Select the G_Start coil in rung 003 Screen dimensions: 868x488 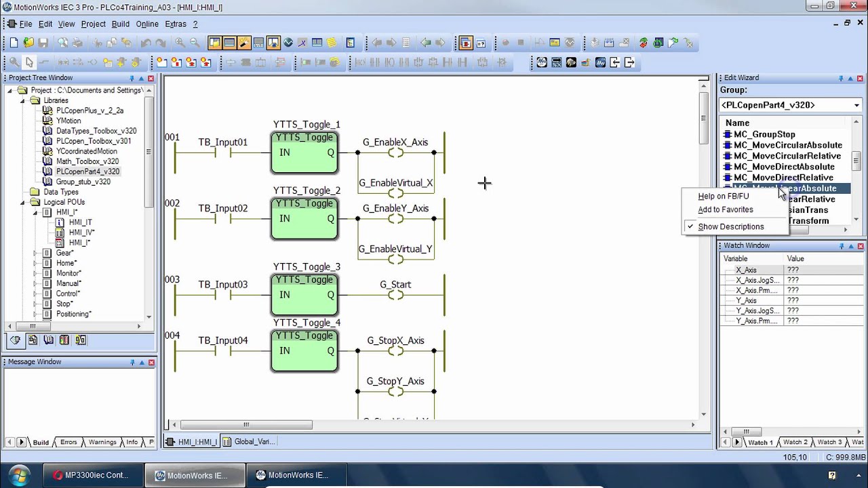click(395, 295)
